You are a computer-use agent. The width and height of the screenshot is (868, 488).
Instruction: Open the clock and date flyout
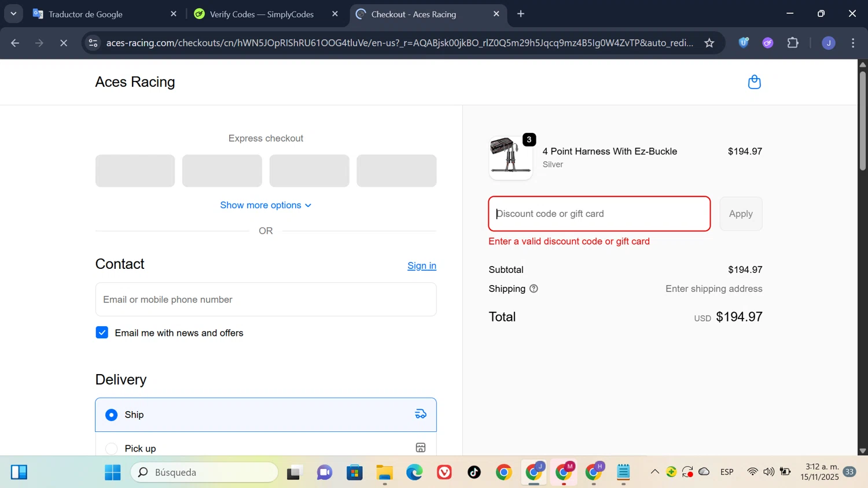[x=819, y=472]
